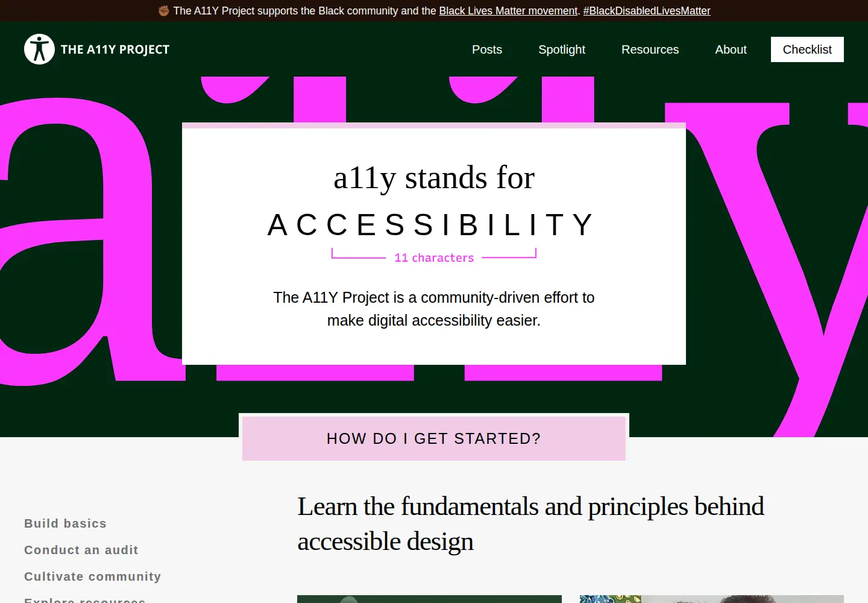
Task: Open the Posts navigation item
Action: coord(487,49)
